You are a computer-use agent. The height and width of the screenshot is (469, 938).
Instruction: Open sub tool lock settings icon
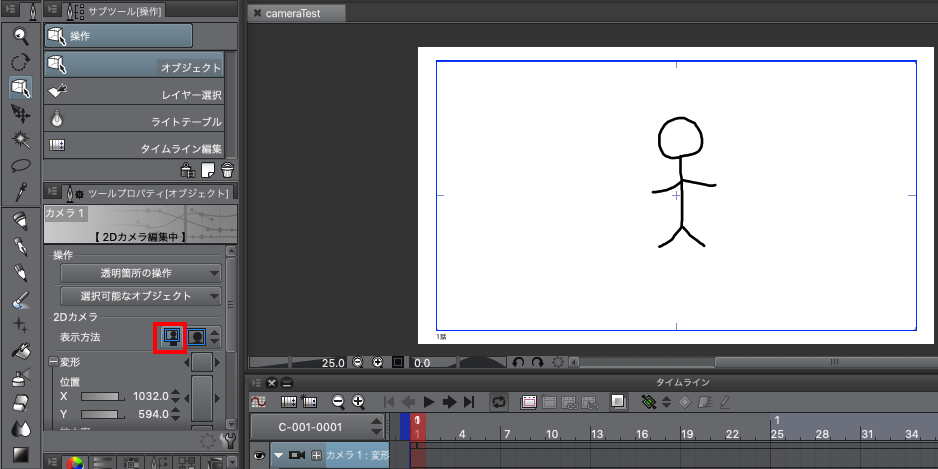pos(188,170)
